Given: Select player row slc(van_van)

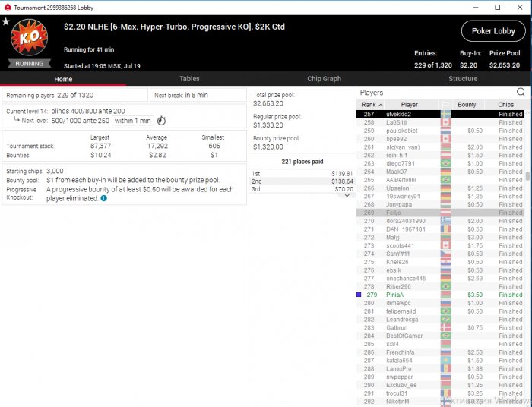Looking at the screenshot, I should coord(440,147).
